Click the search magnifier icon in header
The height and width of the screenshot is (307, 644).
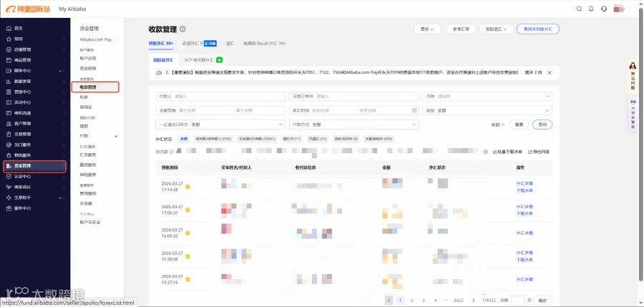pyautogui.click(x=579, y=9)
